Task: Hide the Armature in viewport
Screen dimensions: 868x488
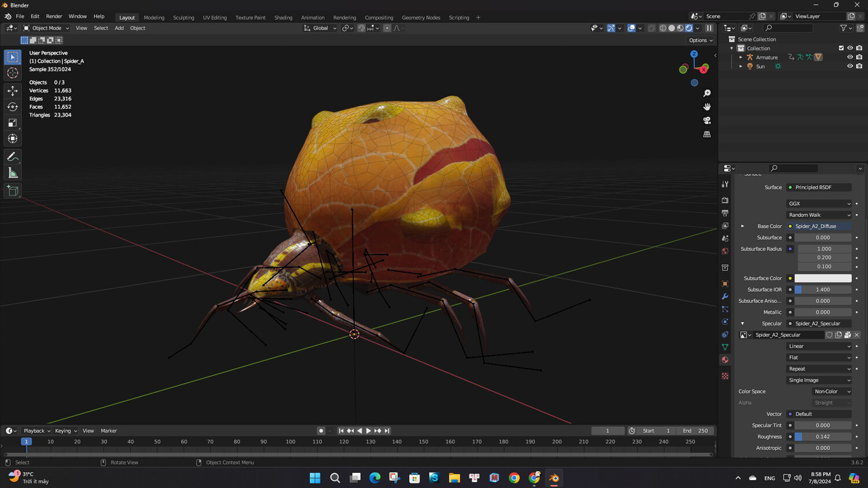Action: click(x=849, y=57)
